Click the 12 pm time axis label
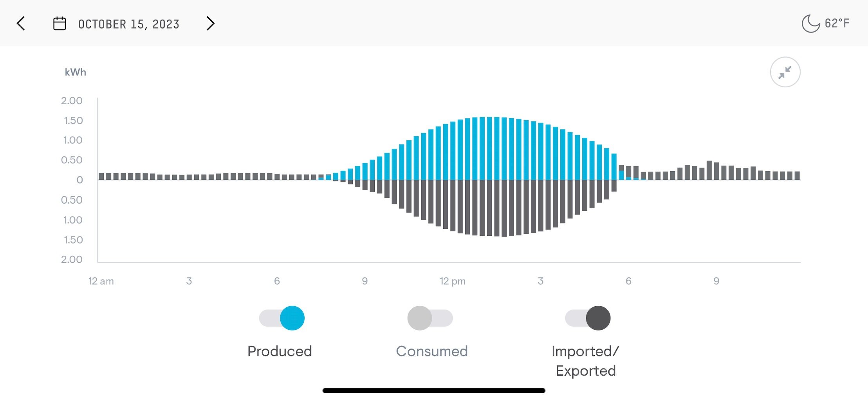This screenshot has width=868, height=401. pyautogui.click(x=453, y=281)
